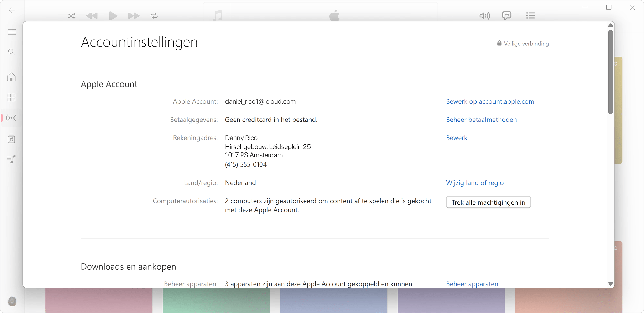Click the Computerautorisaties label

[x=185, y=201]
